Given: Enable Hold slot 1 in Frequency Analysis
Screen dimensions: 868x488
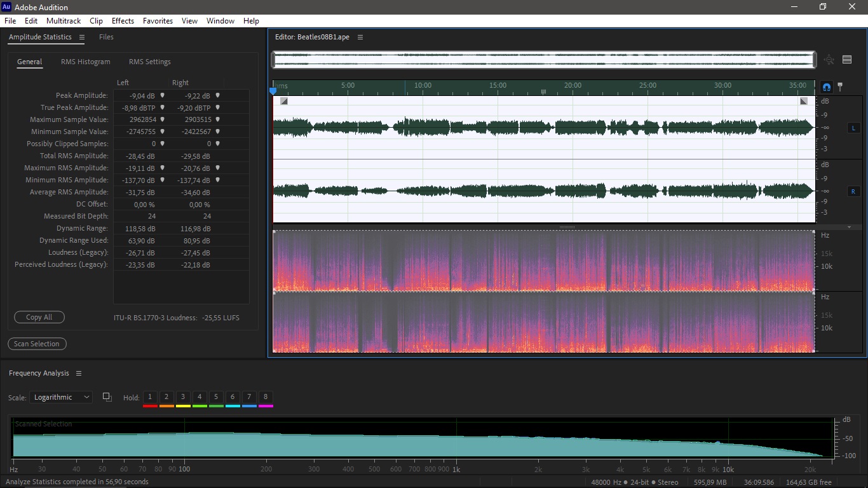Looking at the screenshot, I should 150,397.
